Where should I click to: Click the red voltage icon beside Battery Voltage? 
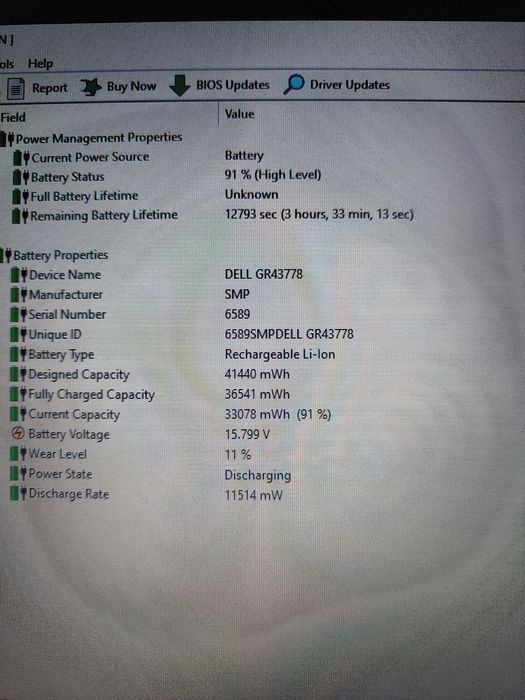(18, 433)
